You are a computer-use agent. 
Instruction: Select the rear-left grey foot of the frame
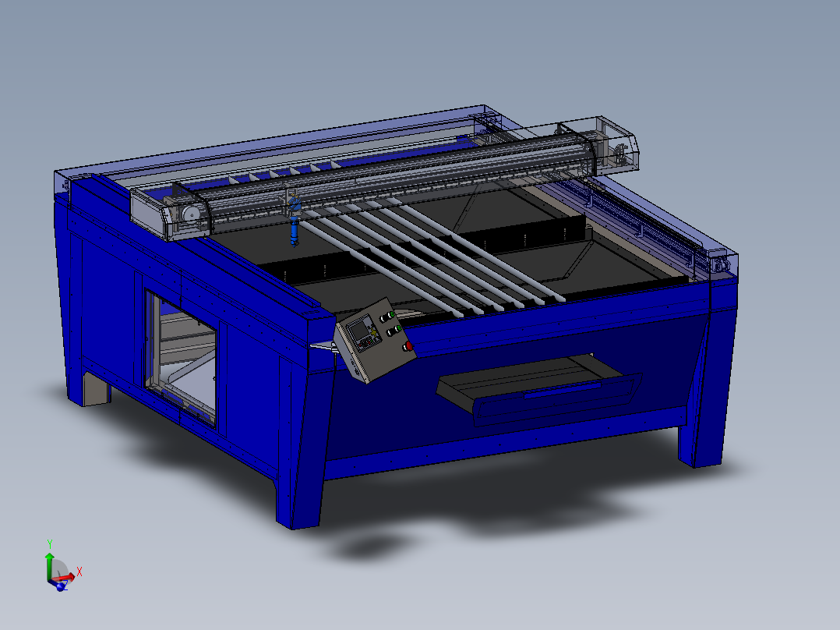pos(97,390)
